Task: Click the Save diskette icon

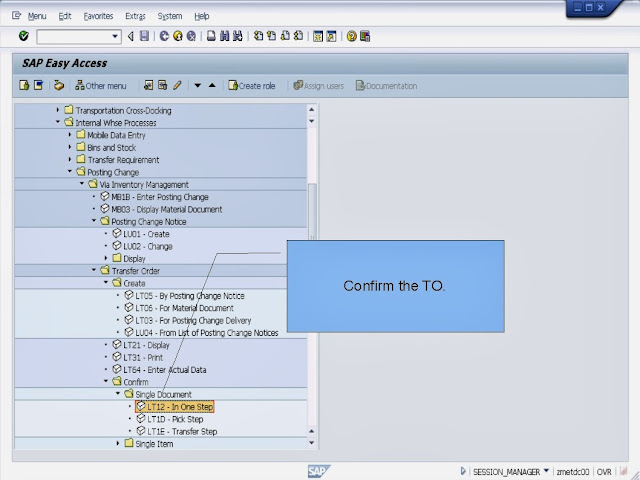Action: (x=144, y=36)
